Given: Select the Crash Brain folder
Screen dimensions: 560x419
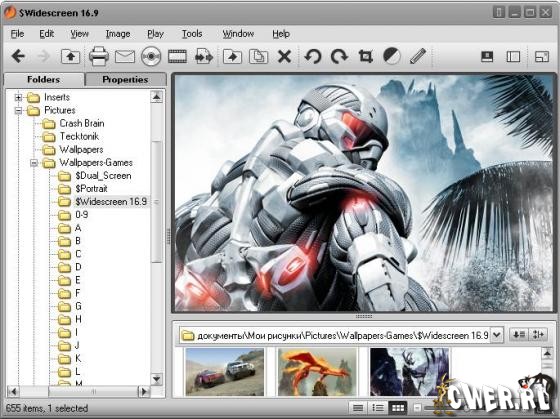Looking at the screenshot, I should [81, 124].
